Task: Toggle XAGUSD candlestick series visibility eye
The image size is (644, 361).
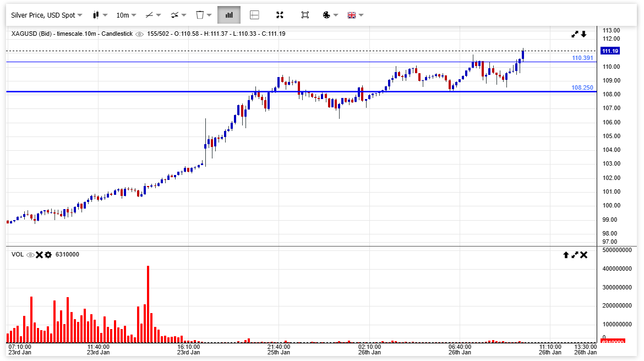Action: pyautogui.click(x=140, y=34)
